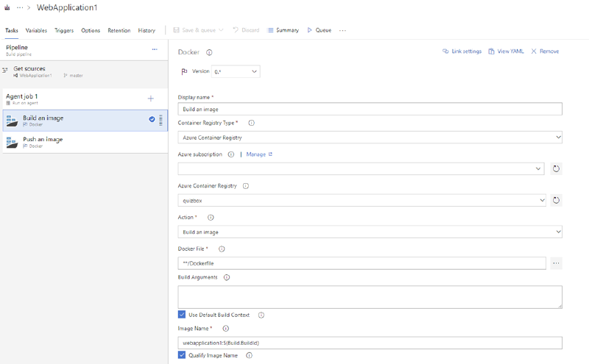
Task: Open the Summary view
Action: [x=283, y=30]
